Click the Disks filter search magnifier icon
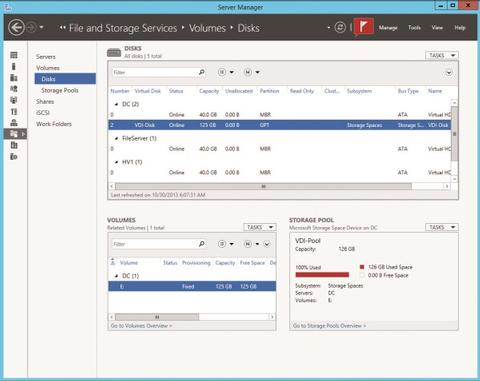 [x=201, y=72]
